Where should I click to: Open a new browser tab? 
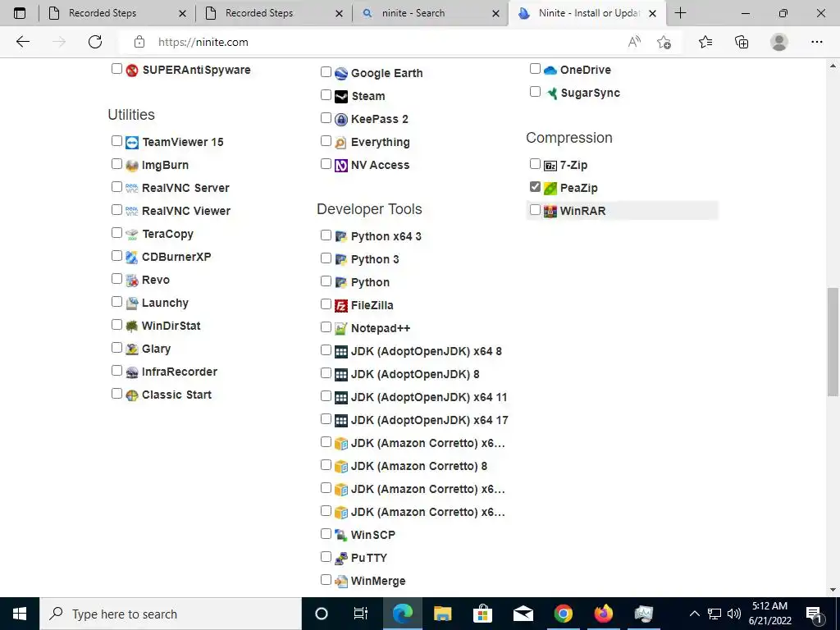coord(680,13)
